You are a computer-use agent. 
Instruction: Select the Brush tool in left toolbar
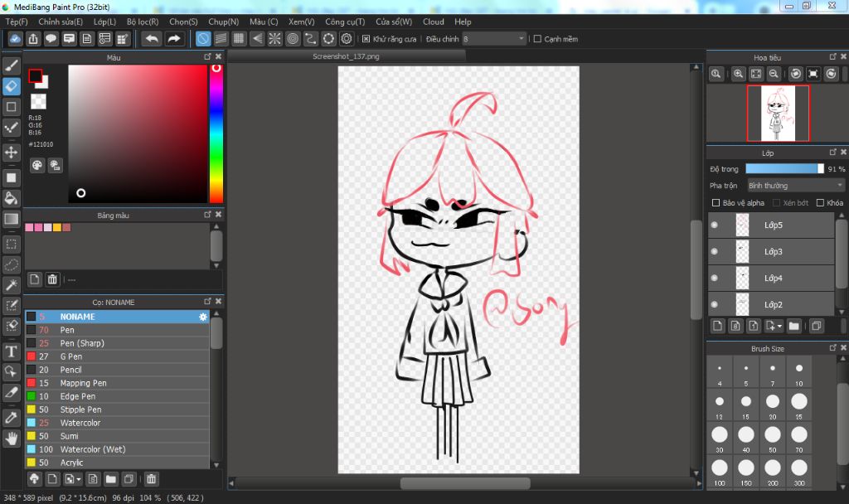click(12, 65)
